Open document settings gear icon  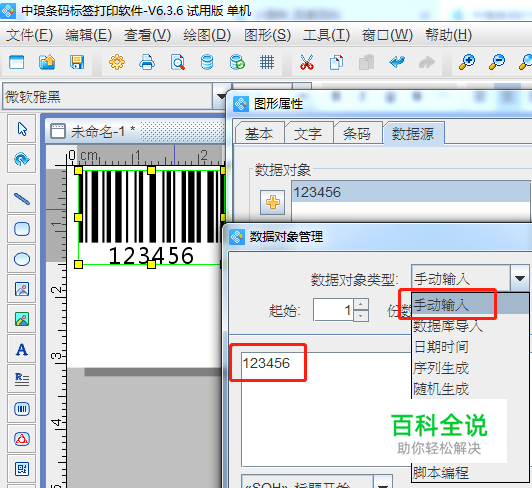[117, 62]
